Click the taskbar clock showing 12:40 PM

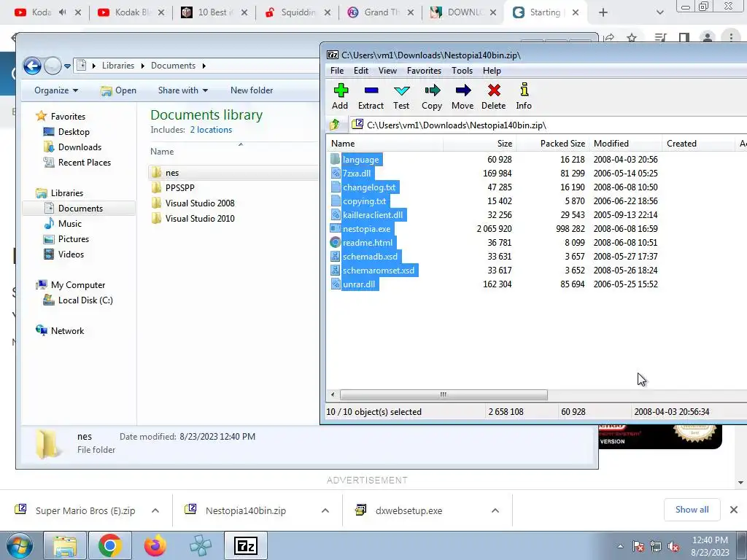click(710, 546)
